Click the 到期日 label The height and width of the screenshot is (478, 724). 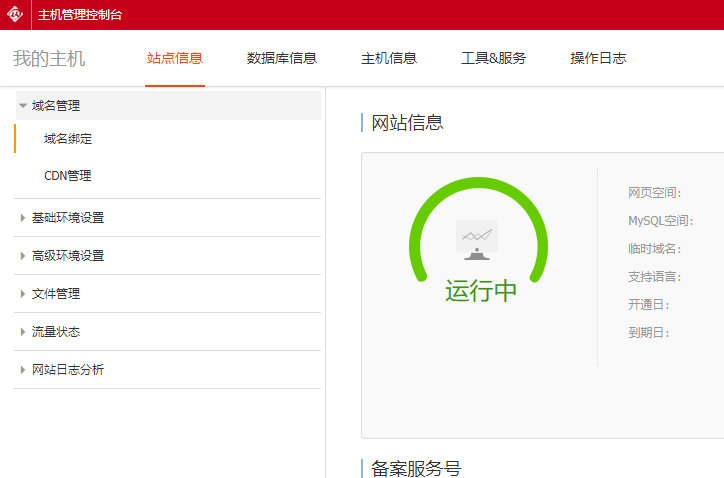click(648, 333)
